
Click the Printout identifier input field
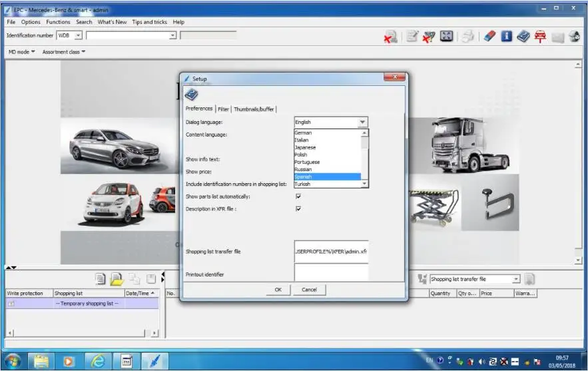pyautogui.click(x=331, y=272)
